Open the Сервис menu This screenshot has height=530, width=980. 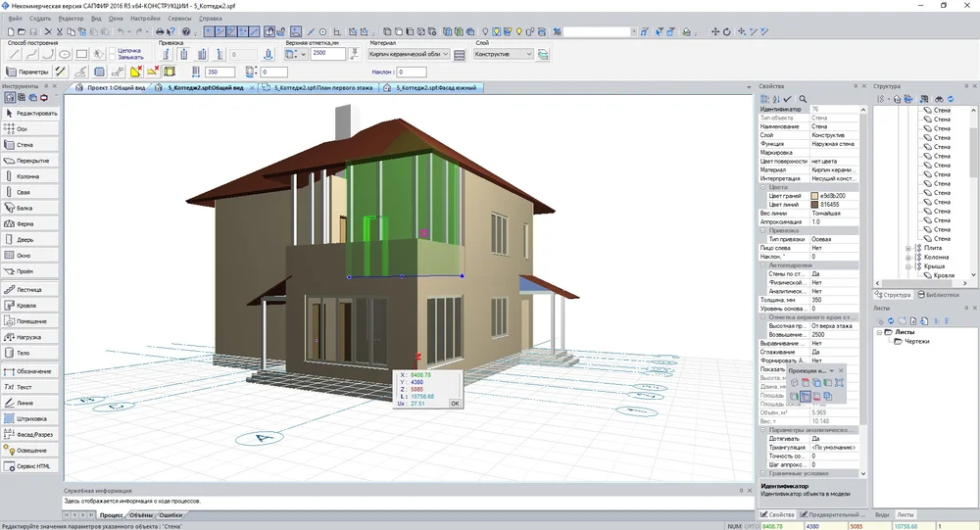coord(180,19)
